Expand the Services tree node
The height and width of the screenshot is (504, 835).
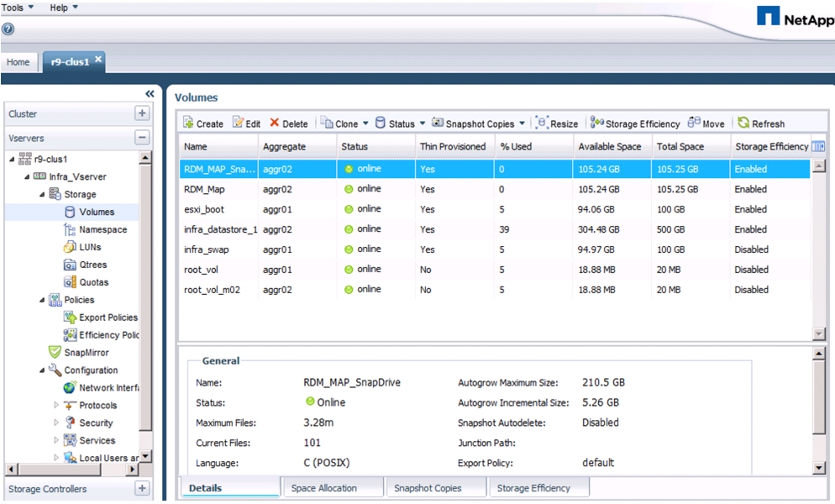coord(56,440)
